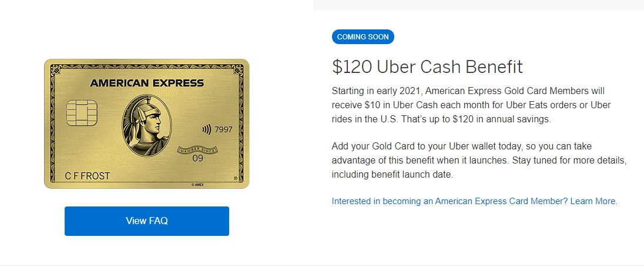Image resolution: width=644 pixels, height=270 pixels.
Task: Click the paragraph starting with Starting in early 2021
Action: tap(471, 105)
